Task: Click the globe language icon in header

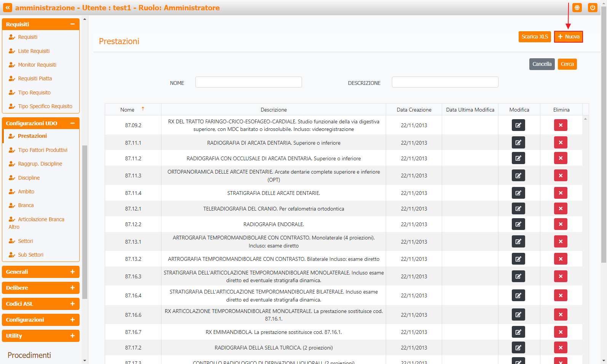Action: click(577, 8)
